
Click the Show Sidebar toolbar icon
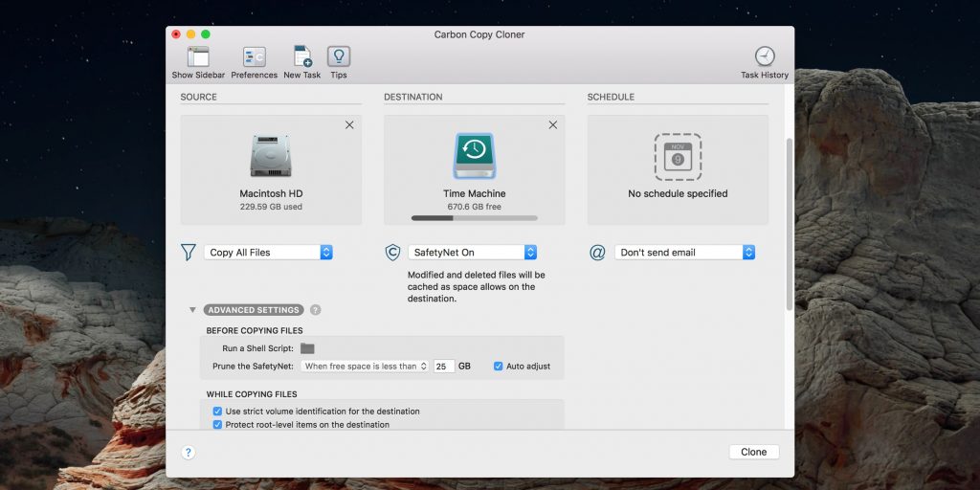[198, 56]
